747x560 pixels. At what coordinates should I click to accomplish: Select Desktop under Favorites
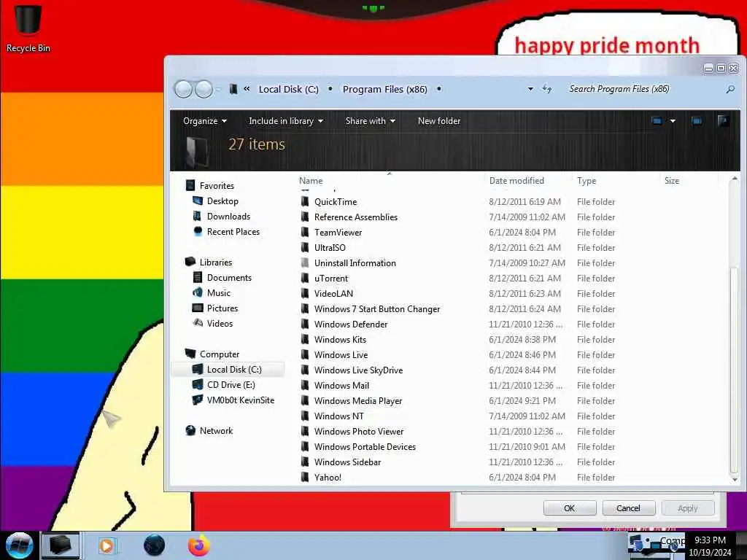[222, 201]
